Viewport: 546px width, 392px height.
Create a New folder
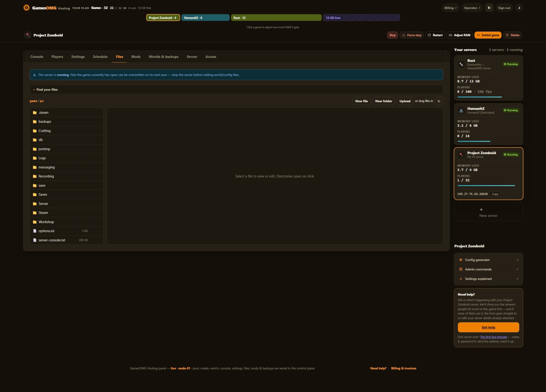383,101
